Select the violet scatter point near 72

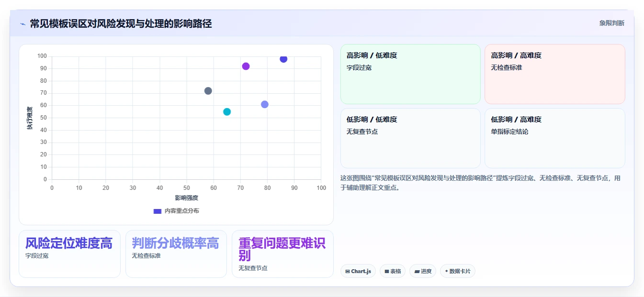pos(246,66)
